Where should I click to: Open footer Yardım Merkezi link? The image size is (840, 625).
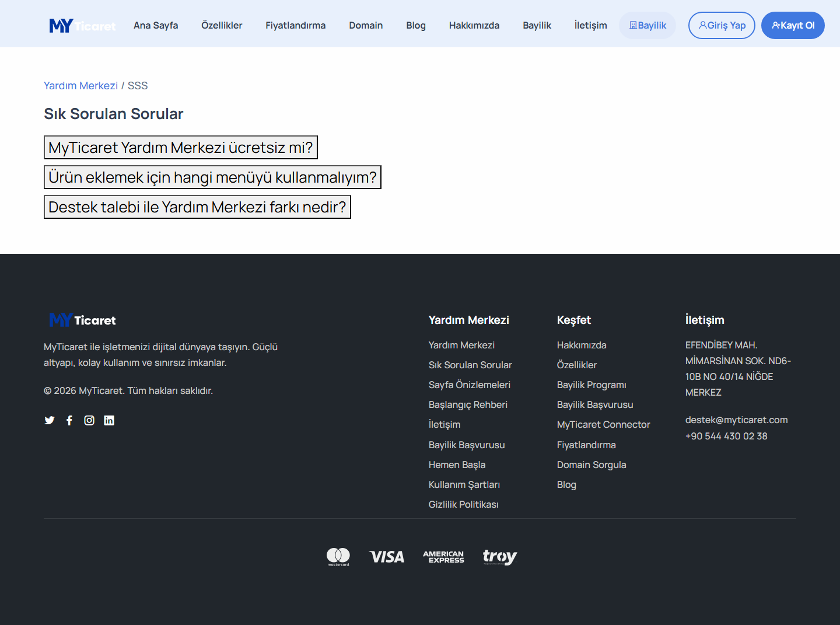click(x=461, y=345)
